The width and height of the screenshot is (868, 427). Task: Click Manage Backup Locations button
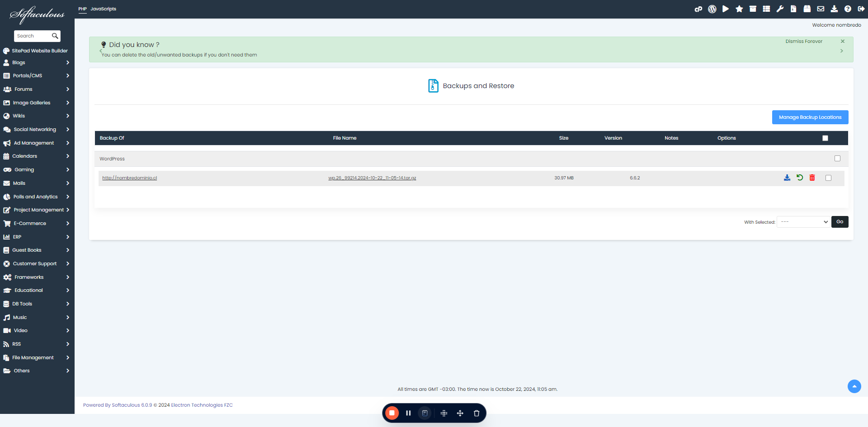coord(810,117)
